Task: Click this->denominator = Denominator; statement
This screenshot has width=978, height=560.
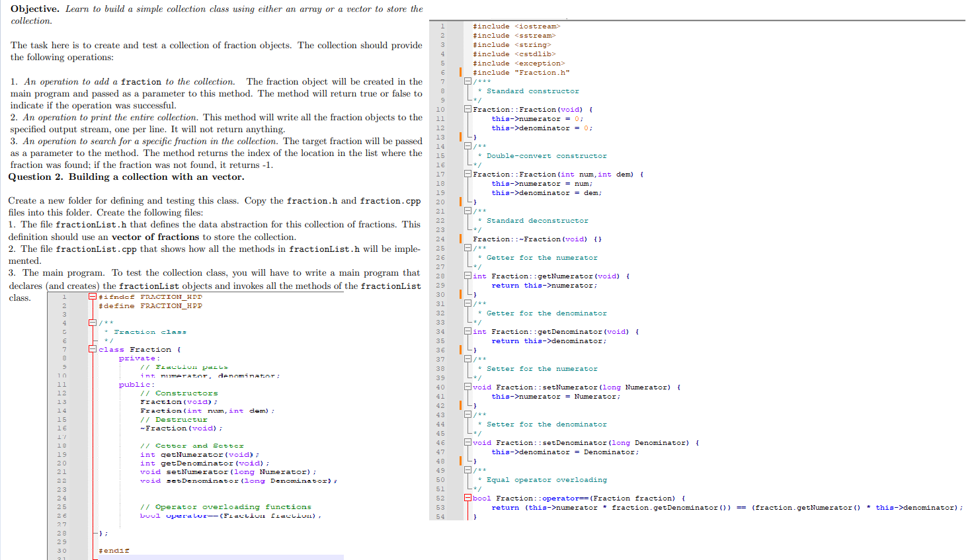Action: click(565, 452)
